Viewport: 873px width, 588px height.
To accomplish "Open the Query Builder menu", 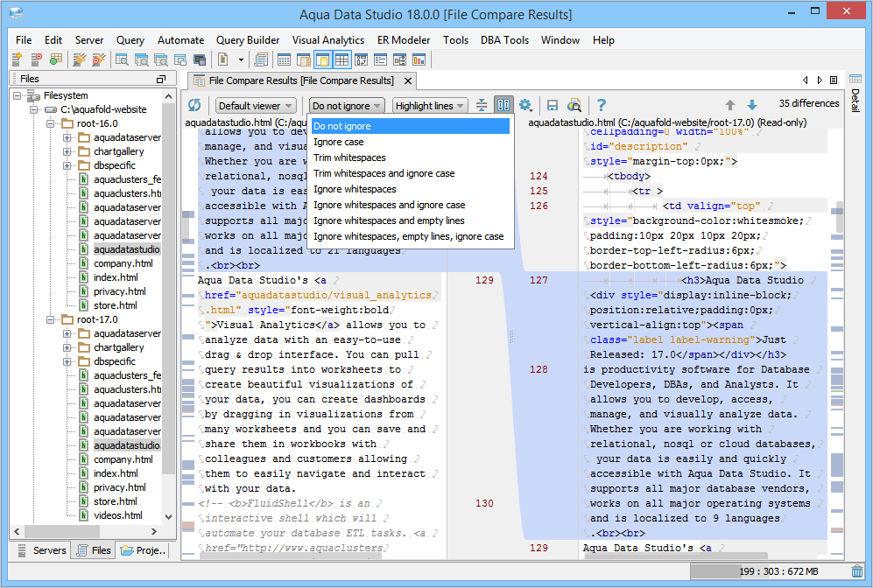I will (248, 40).
